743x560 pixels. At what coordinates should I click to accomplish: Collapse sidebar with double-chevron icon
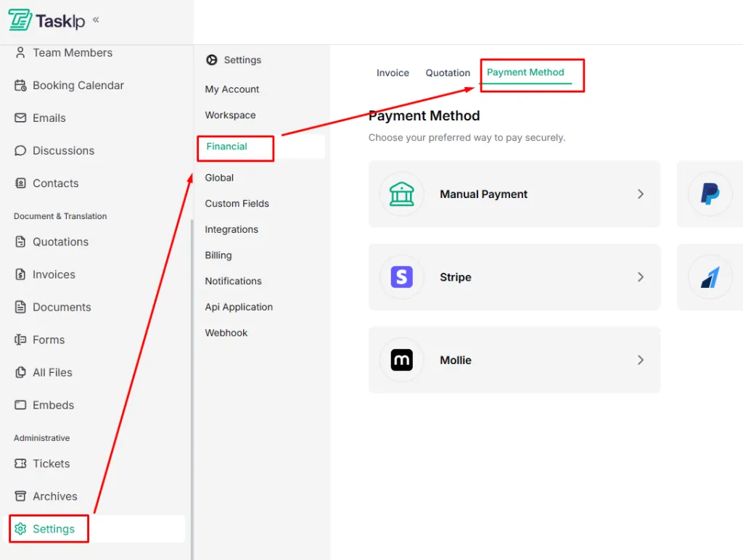tap(96, 20)
